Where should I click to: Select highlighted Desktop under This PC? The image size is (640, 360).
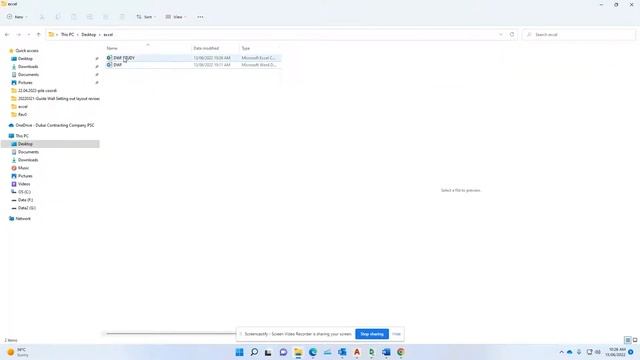point(50,144)
